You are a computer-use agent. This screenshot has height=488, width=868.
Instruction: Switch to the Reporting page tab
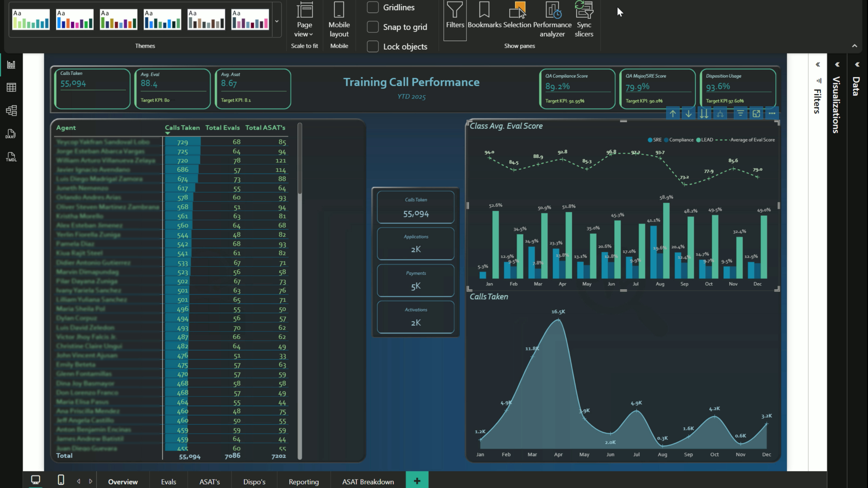point(304,482)
